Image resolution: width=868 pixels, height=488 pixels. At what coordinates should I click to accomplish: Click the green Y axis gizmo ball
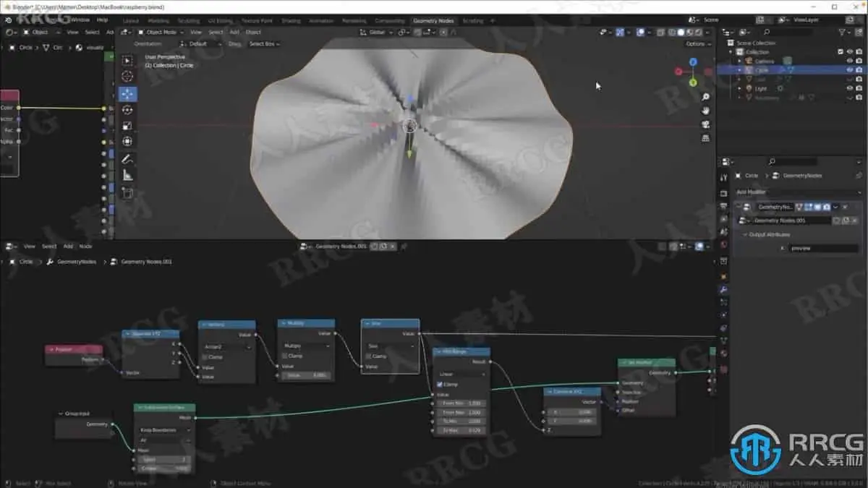pos(693,82)
